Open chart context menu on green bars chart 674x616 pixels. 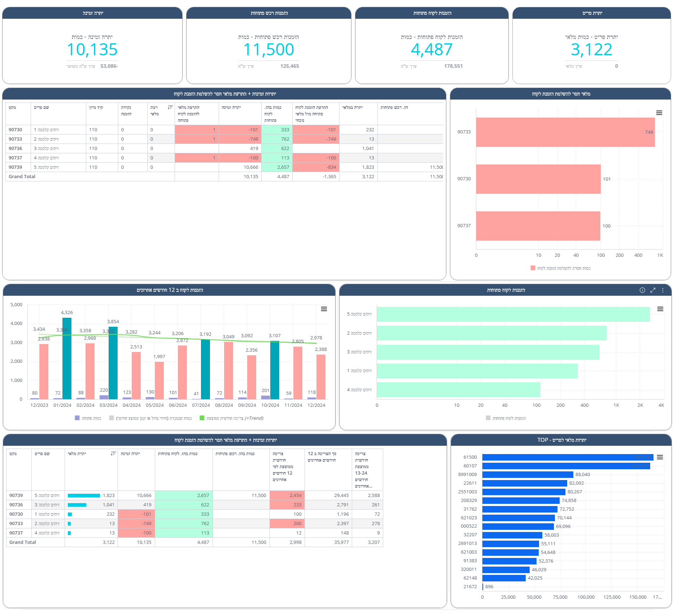(660, 309)
